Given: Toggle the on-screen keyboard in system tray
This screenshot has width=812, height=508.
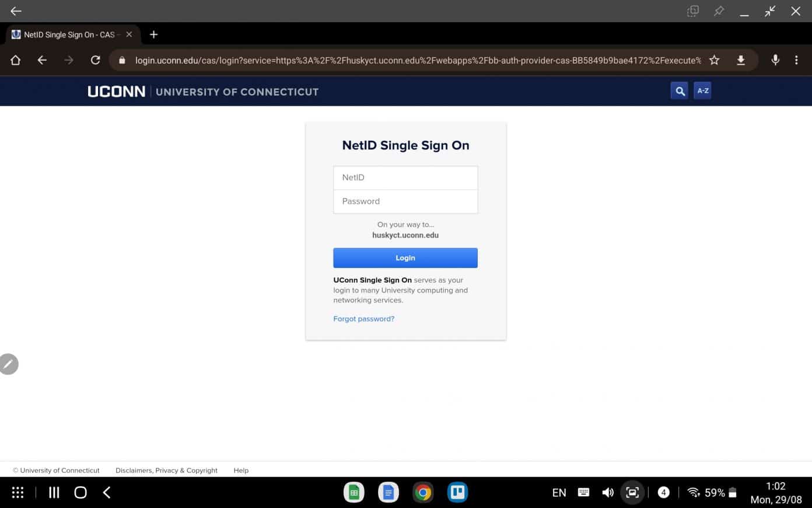Looking at the screenshot, I should [583, 492].
